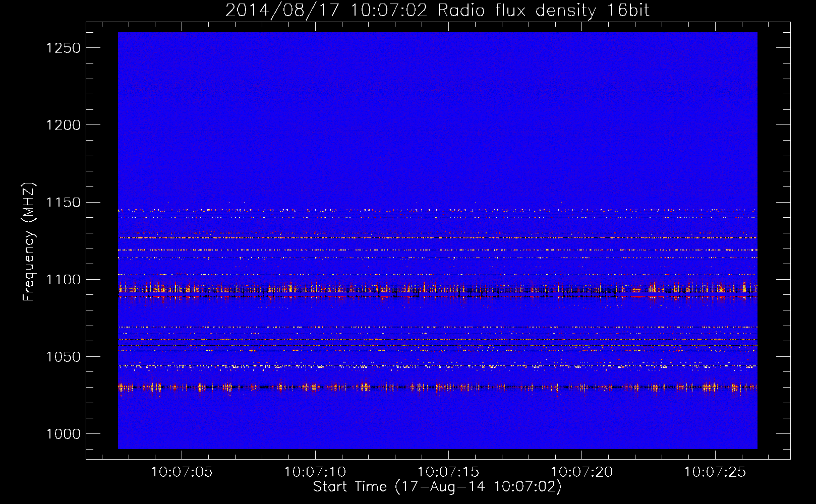This screenshot has width=816, height=504.
Task: Click the 10:07:25 time tick label
Action: click(x=715, y=472)
